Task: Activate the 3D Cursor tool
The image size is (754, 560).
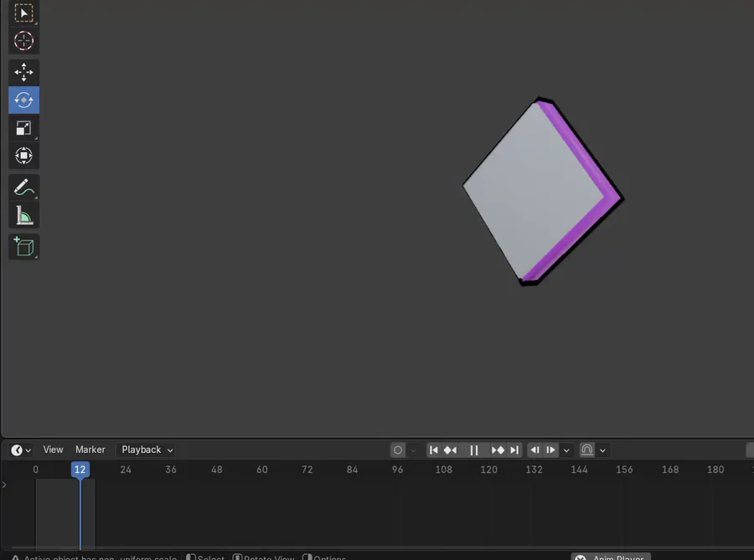Action: tap(23, 40)
